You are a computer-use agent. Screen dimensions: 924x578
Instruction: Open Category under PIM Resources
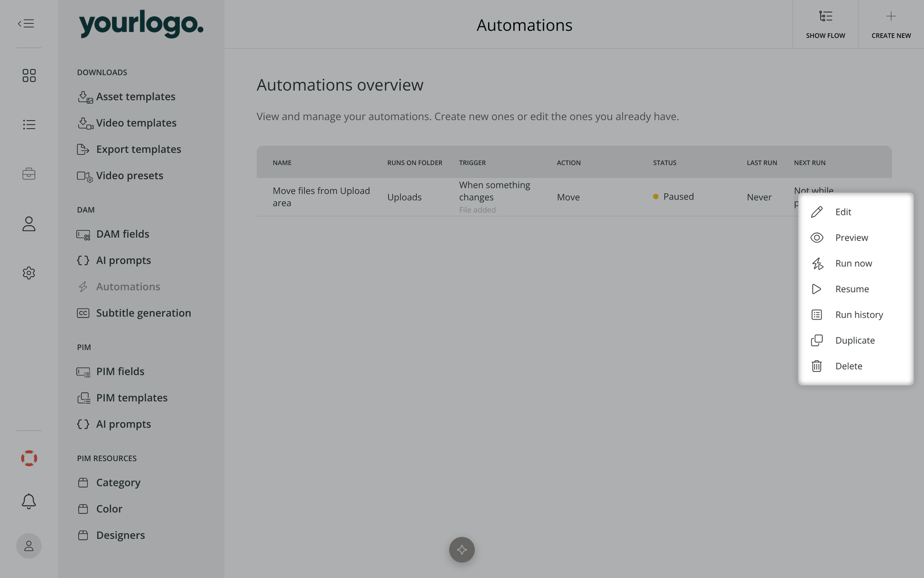click(x=109, y=482)
